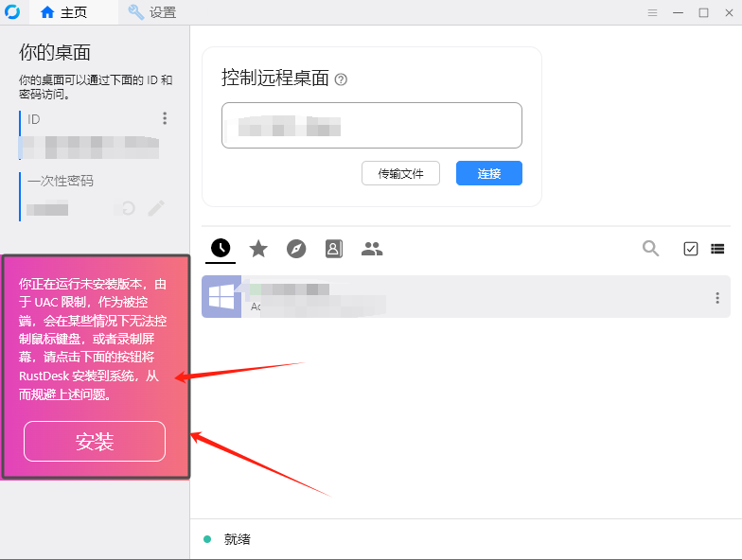Select the Windows peer card
The height and width of the screenshot is (560, 742).
coord(466,297)
